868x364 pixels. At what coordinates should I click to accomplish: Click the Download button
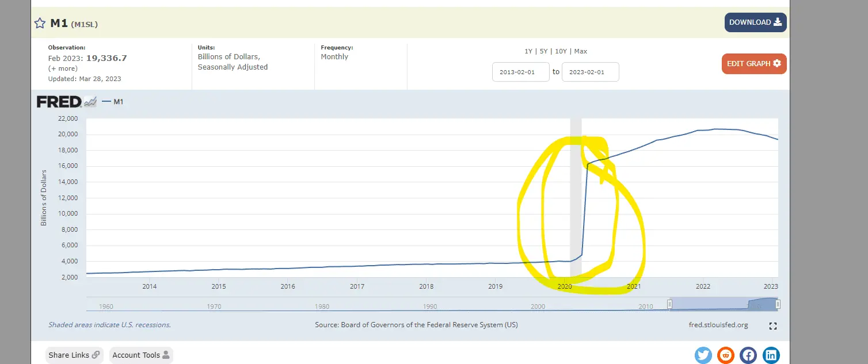point(755,22)
